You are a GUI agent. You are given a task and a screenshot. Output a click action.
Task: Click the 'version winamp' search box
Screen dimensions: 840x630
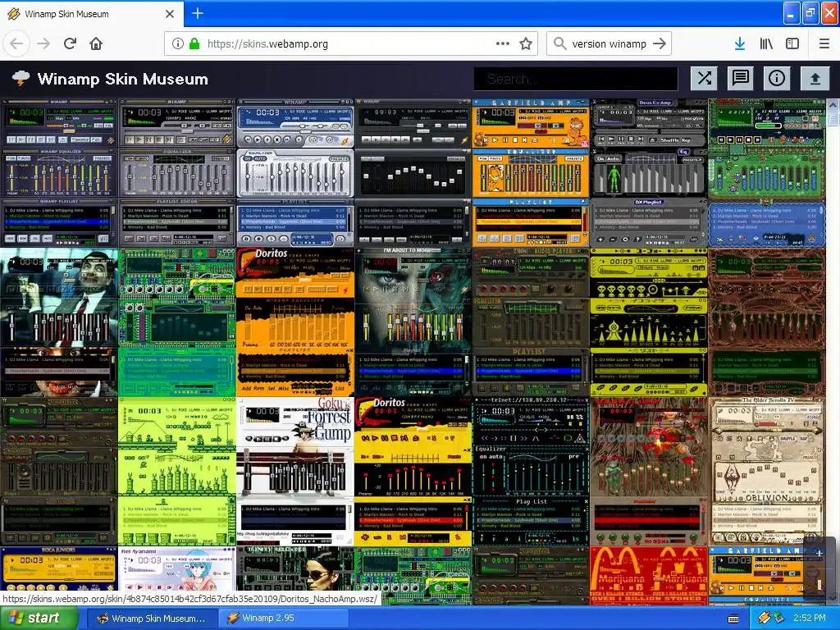tap(609, 44)
